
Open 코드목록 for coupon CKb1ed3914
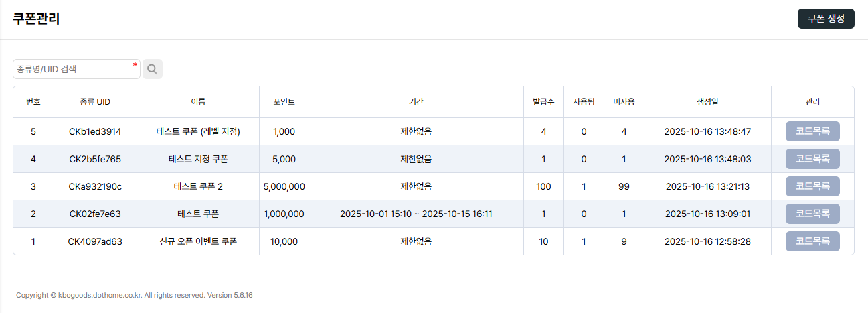pos(812,132)
